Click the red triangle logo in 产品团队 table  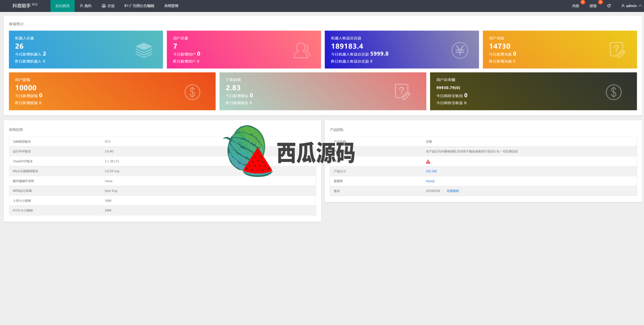[x=428, y=161]
